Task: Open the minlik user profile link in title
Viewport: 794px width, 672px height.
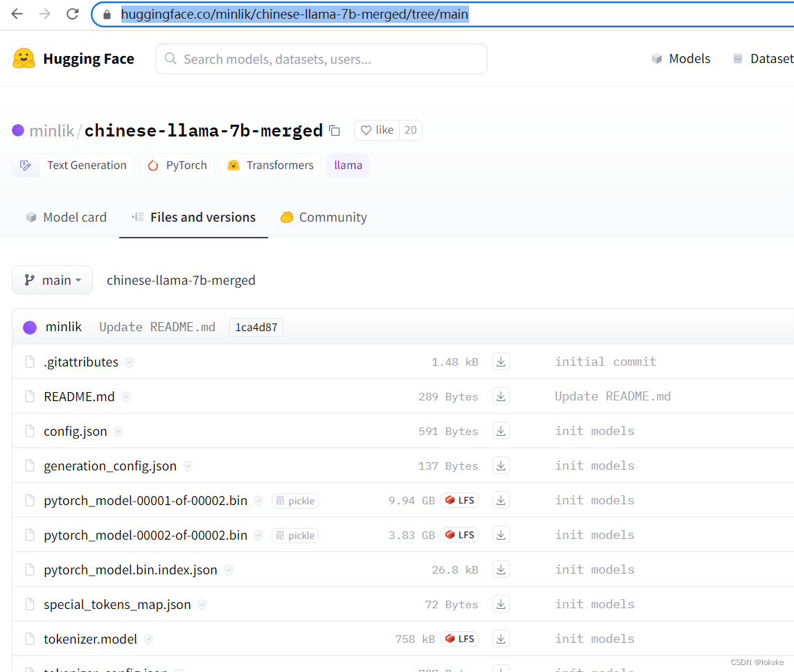Action: (x=52, y=131)
